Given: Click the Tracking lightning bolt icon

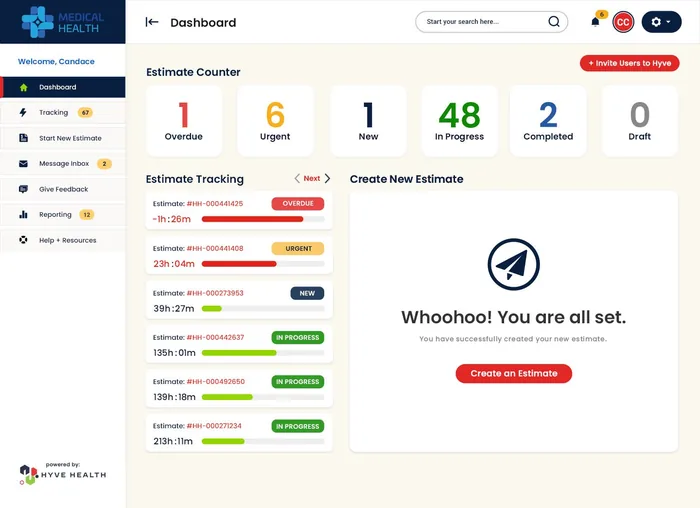Looking at the screenshot, I should [x=23, y=112].
